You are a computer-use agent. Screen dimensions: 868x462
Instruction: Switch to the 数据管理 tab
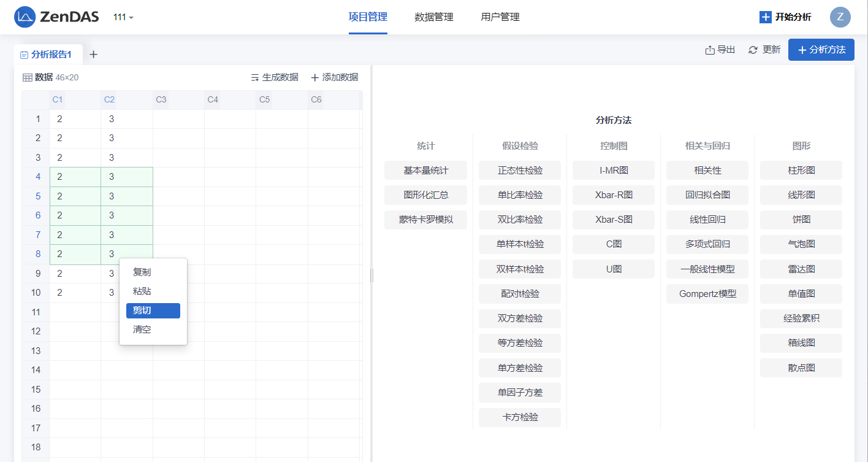click(x=434, y=17)
